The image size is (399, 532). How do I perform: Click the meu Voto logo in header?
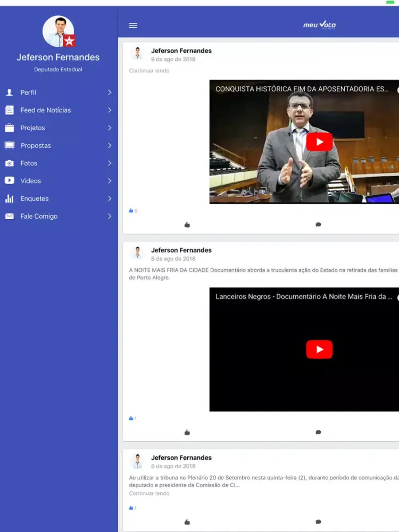tap(320, 25)
